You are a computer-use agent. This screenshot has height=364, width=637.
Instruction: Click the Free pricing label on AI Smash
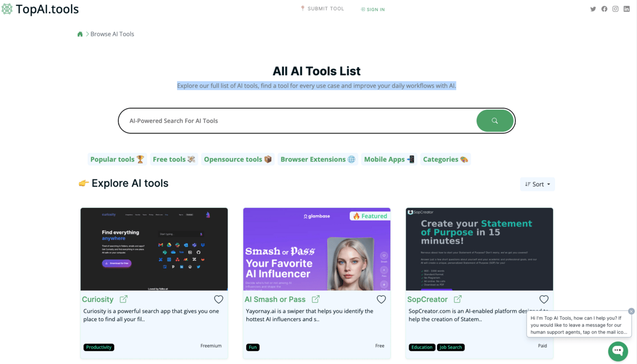[x=380, y=346]
